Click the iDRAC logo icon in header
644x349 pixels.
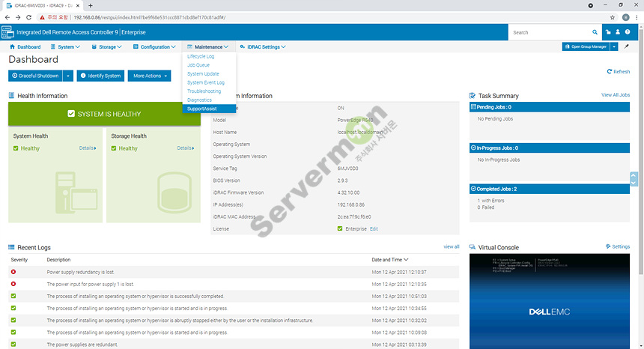[7, 32]
